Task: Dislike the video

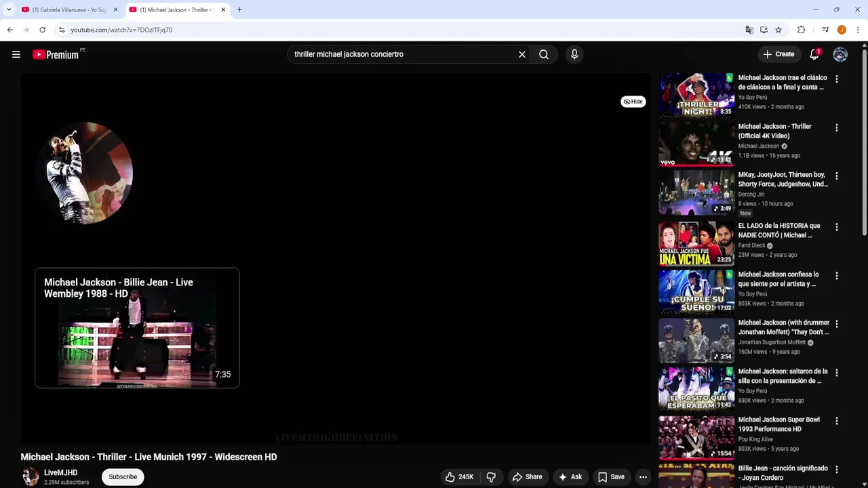Action: 491,477
